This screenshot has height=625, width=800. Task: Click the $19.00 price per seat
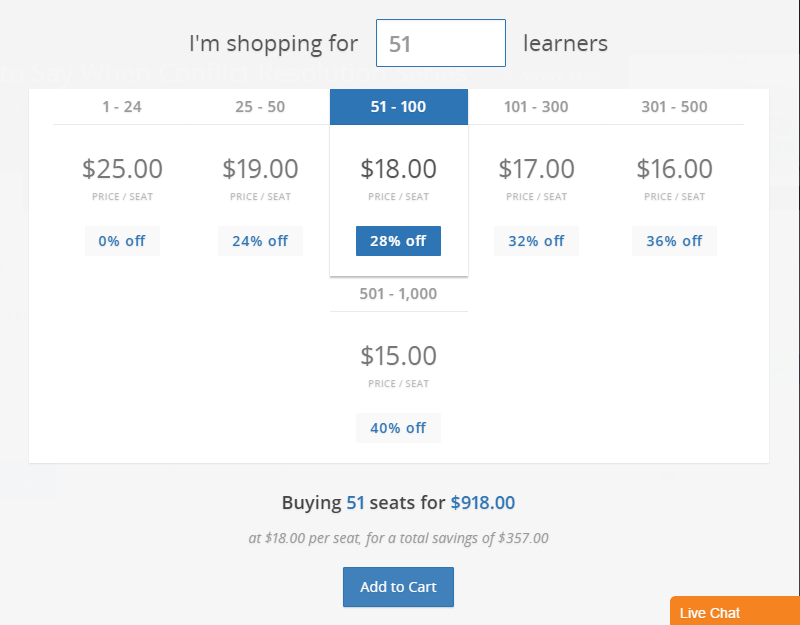[x=260, y=169]
